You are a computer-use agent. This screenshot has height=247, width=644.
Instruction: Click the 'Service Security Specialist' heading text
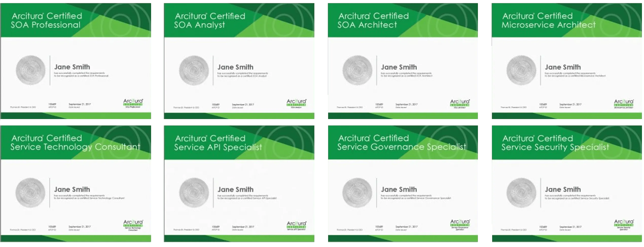555,147
